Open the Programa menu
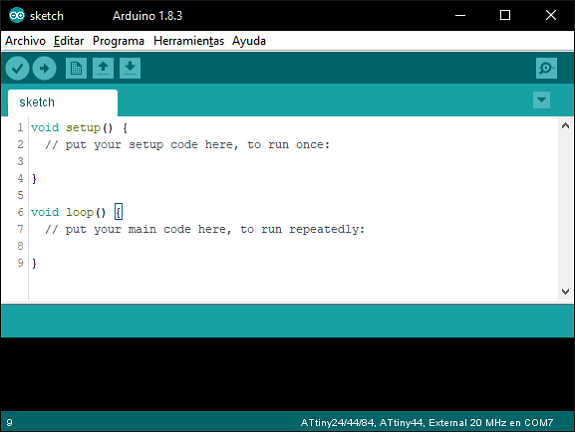Image resolution: width=575 pixels, height=432 pixels. pos(118,41)
